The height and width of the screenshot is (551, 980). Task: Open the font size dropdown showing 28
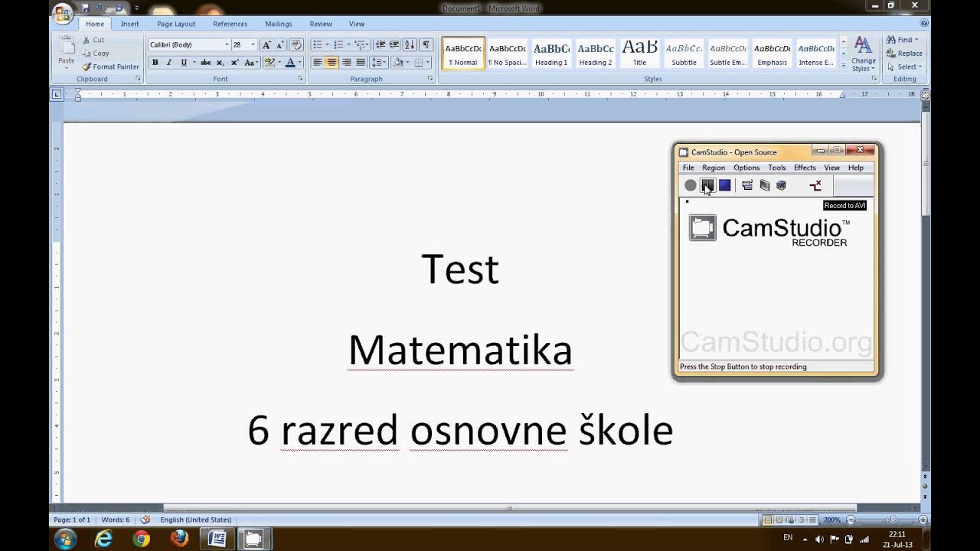(253, 45)
